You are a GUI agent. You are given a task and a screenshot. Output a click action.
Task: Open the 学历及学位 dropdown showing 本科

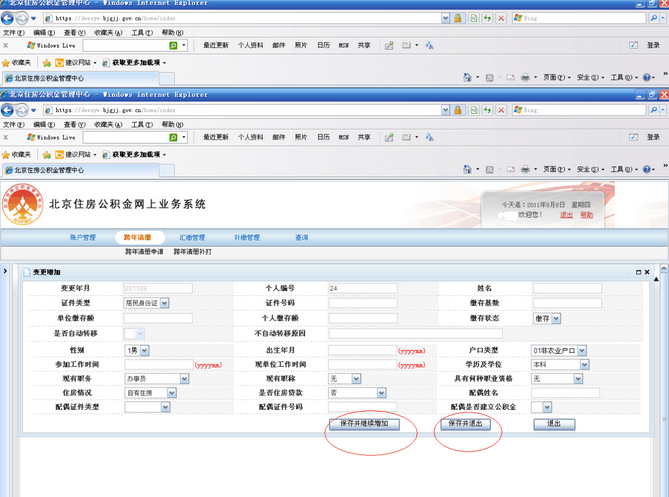click(585, 364)
